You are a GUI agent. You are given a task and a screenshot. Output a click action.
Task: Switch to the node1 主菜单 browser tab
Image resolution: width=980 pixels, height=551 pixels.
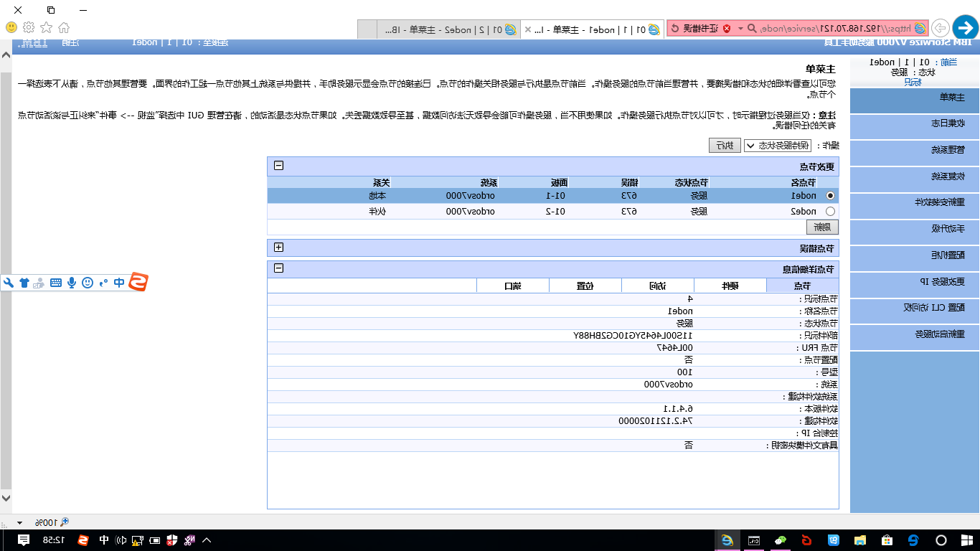(x=592, y=29)
